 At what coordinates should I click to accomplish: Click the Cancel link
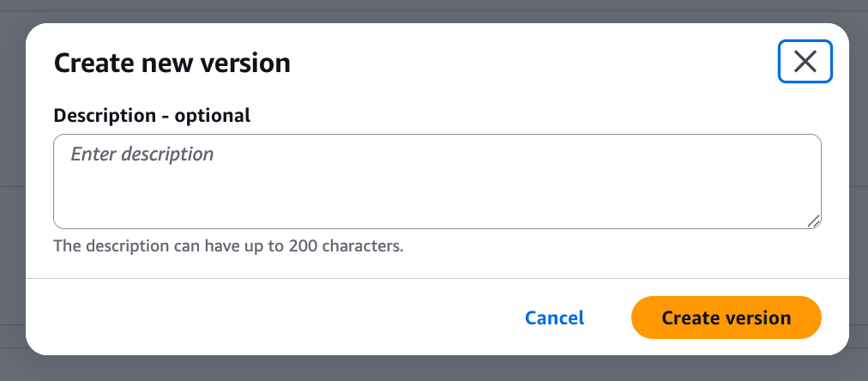click(554, 317)
